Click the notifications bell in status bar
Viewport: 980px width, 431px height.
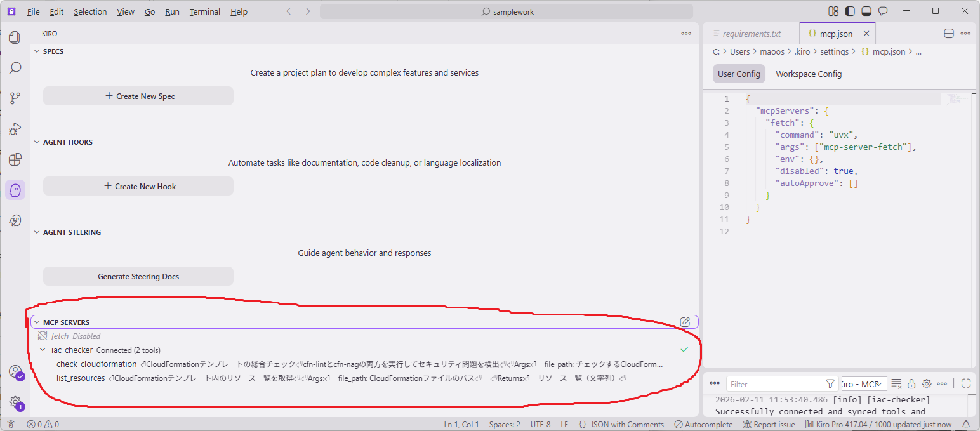(966, 424)
